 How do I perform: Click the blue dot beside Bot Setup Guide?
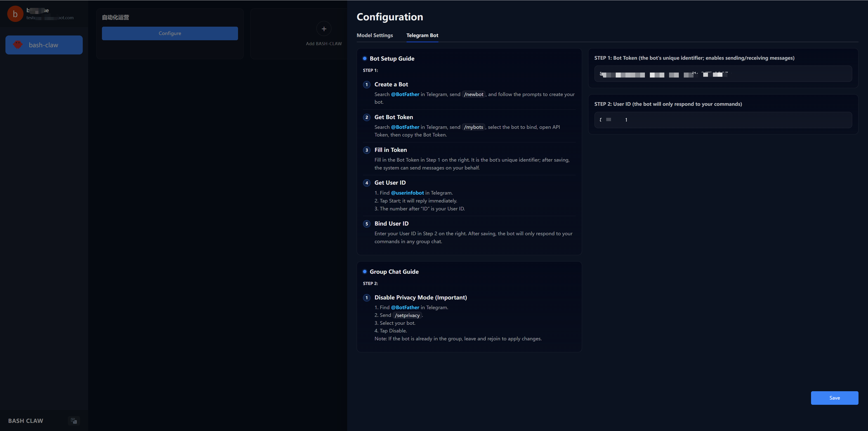point(365,58)
